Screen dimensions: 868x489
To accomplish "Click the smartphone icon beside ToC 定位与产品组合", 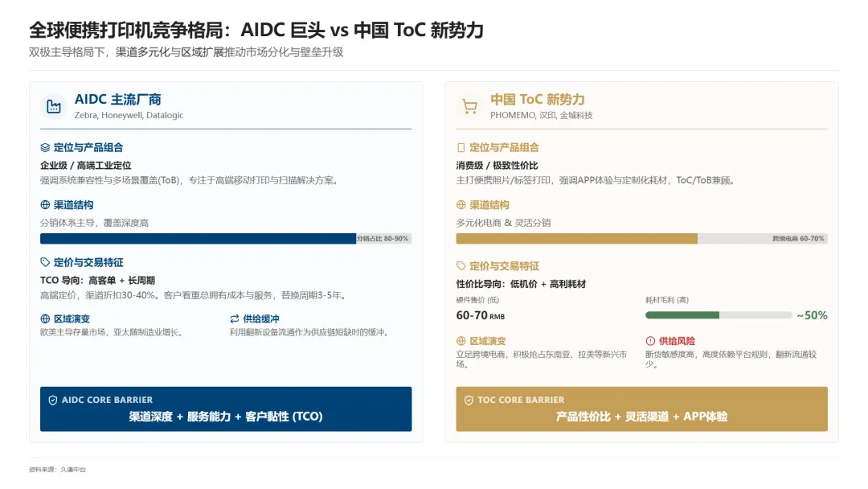I will (462, 147).
